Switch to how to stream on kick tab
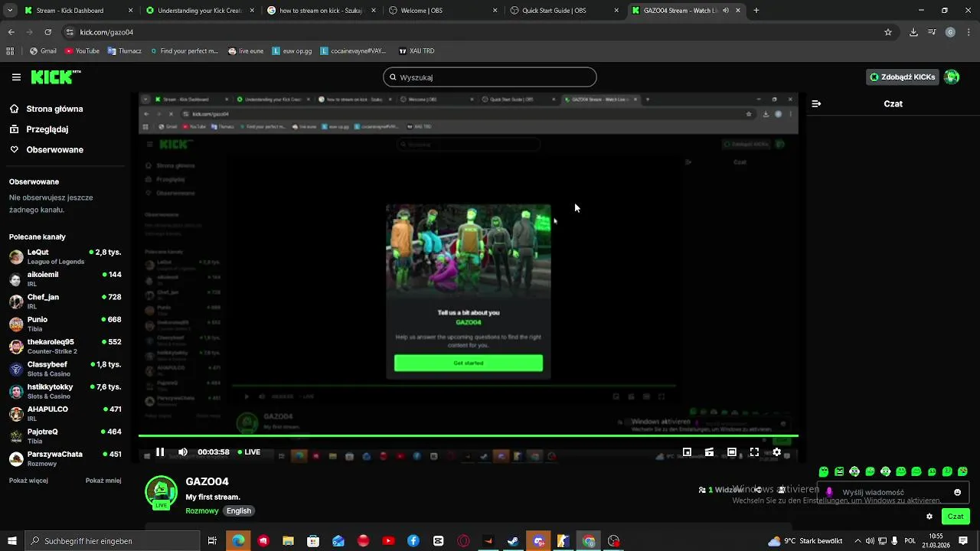The width and height of the screenshot is (980, 551). tap(322, 11)
